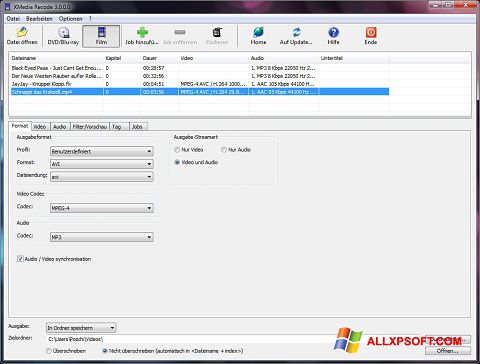Choose the Überschreiben radio option

pos(49,351)
